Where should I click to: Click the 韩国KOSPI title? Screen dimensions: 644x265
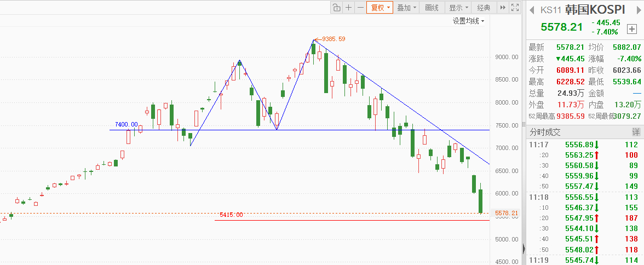pos(595,9)
